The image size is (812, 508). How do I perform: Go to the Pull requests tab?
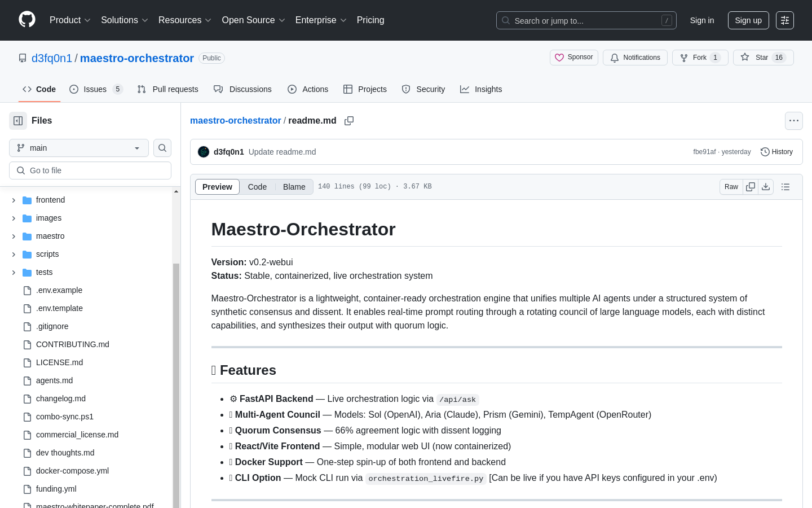click(168, 89)
